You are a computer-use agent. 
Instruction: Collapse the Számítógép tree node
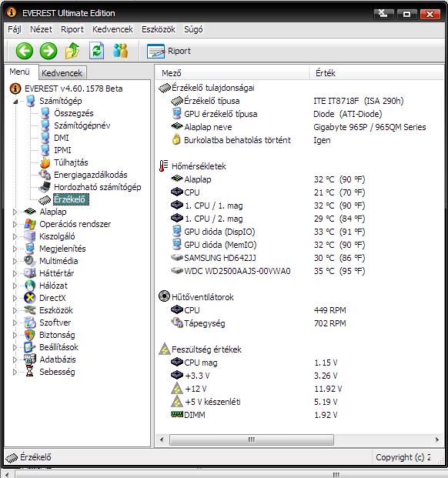pos(15,102)
